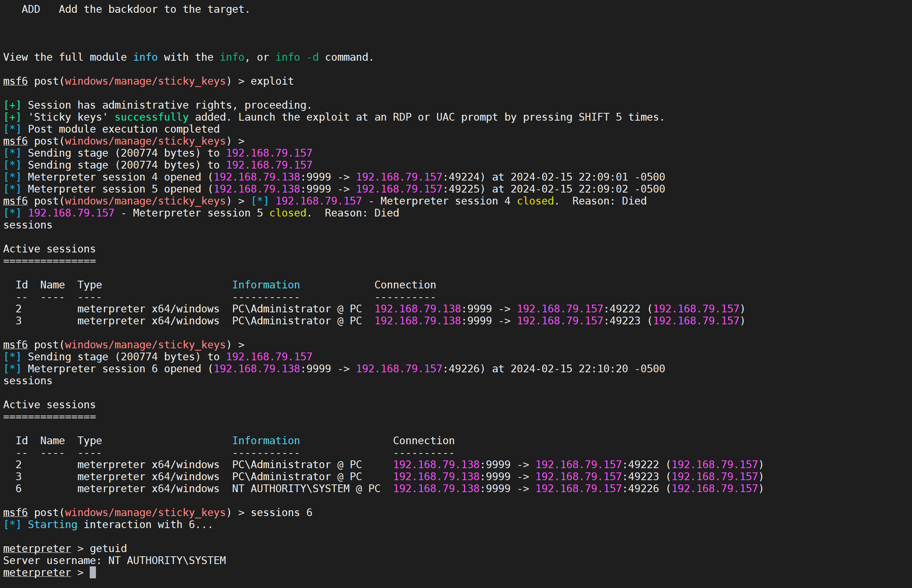Screen dimensions: 912x588
Task: Click the 'exploit' command text
Action: coord(272,81)
